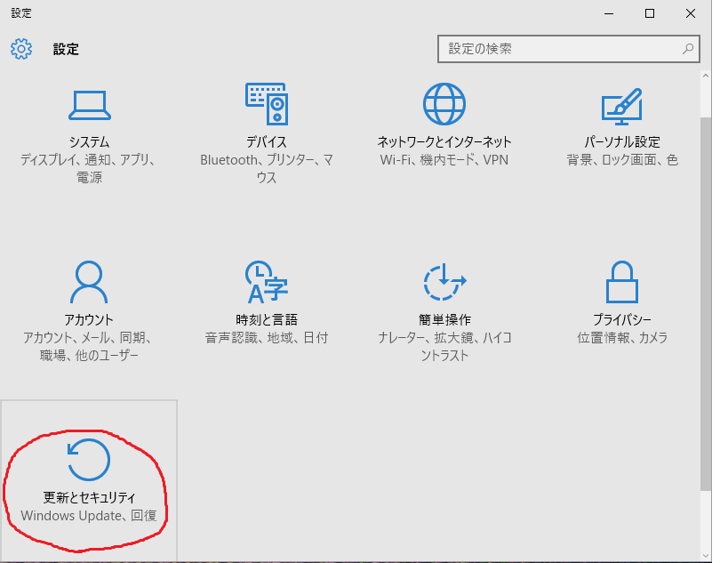
Task: Open the アカウント person icon
Action: [x=89, y=282]
